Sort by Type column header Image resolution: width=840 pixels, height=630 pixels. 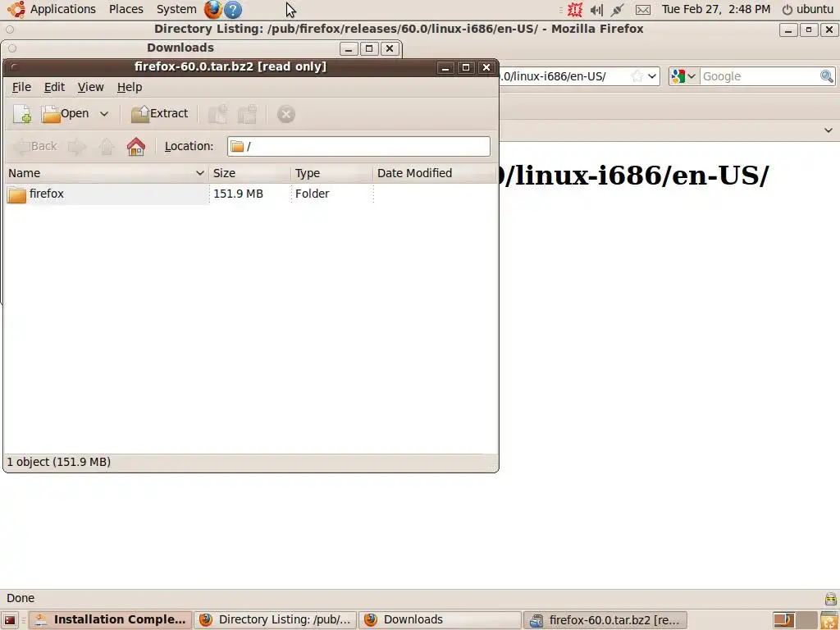click(331, 173)
